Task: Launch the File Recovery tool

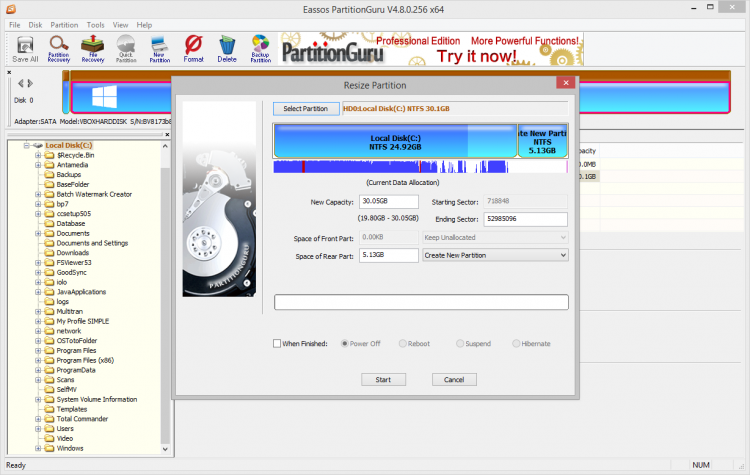Action: pos(93,49)
